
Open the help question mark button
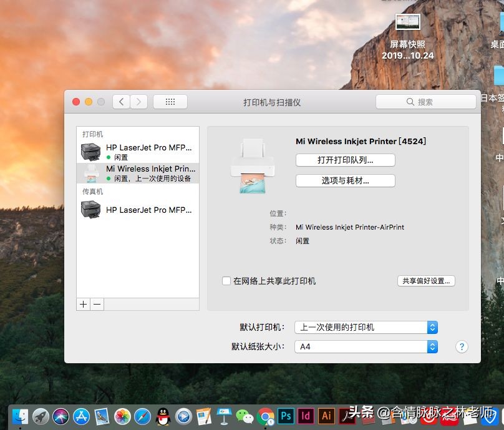462,347
